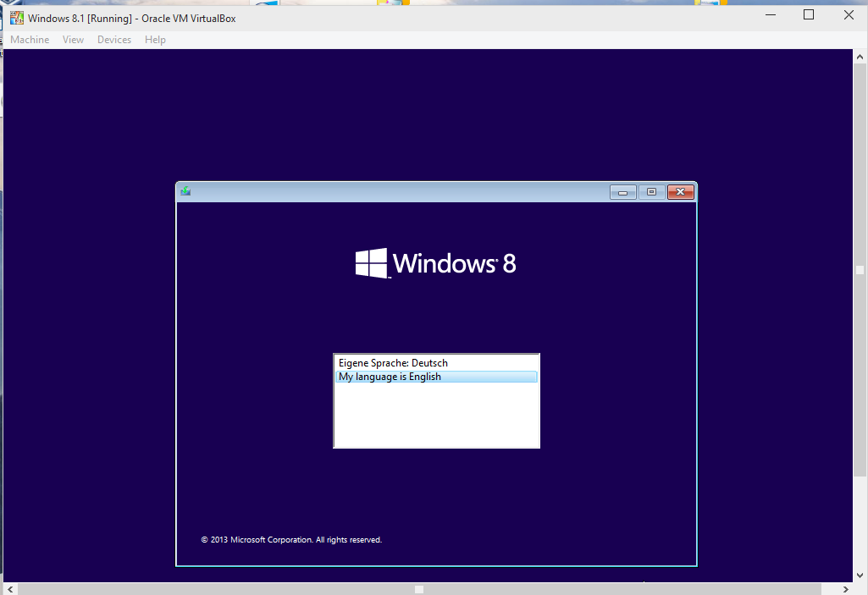The height and width of the screenshot is (595, 868).
Task: Open the Help menu
Action: click(x=155, y=40)
